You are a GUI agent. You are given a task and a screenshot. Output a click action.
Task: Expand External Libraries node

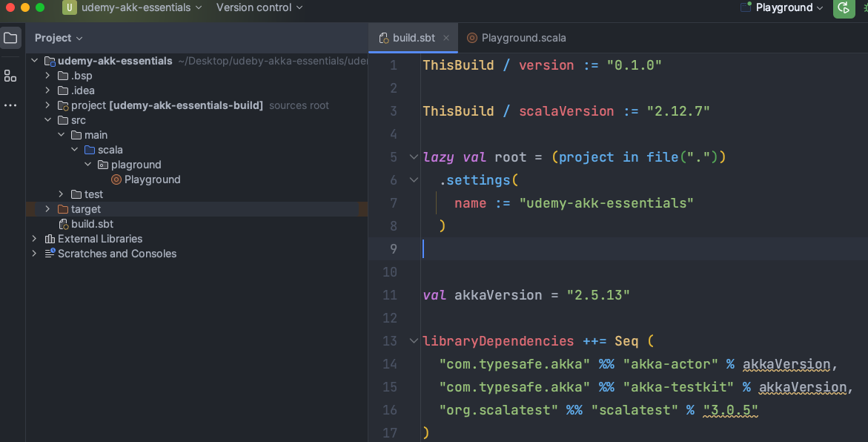click(x=35, y=239)
